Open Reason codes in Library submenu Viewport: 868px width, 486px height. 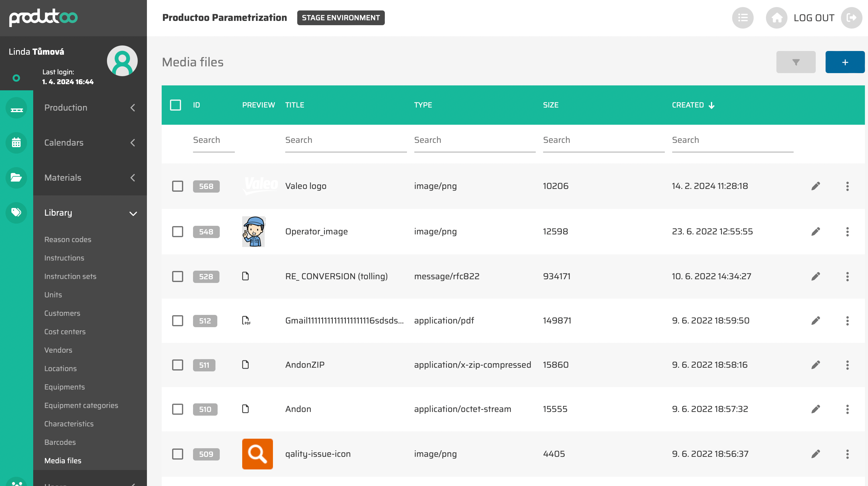click(x=68, y=239)
